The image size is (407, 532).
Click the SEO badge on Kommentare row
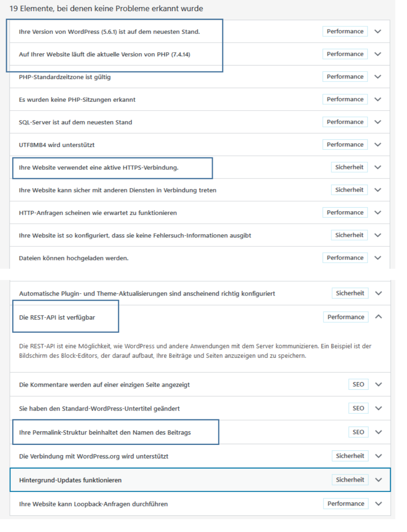tap(358, 384)
